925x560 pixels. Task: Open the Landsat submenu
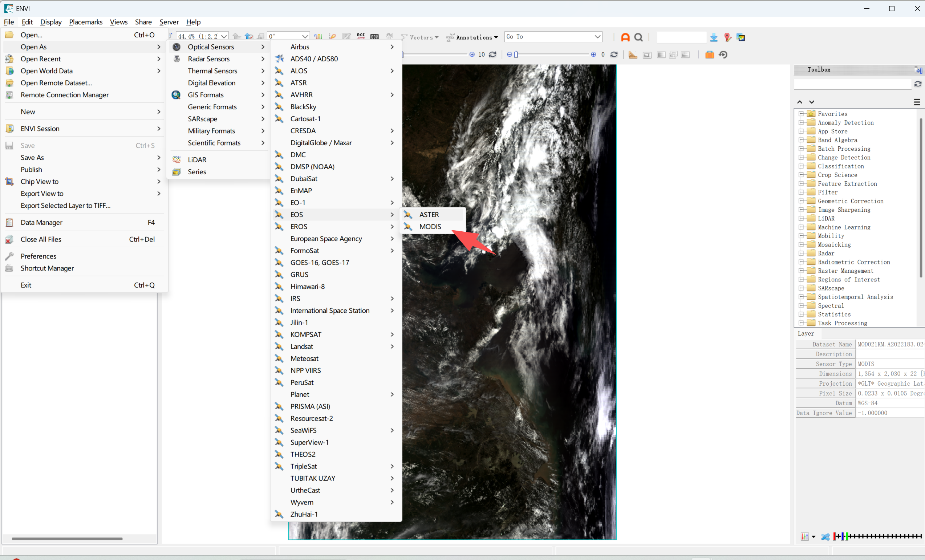[x=336, y=346]
